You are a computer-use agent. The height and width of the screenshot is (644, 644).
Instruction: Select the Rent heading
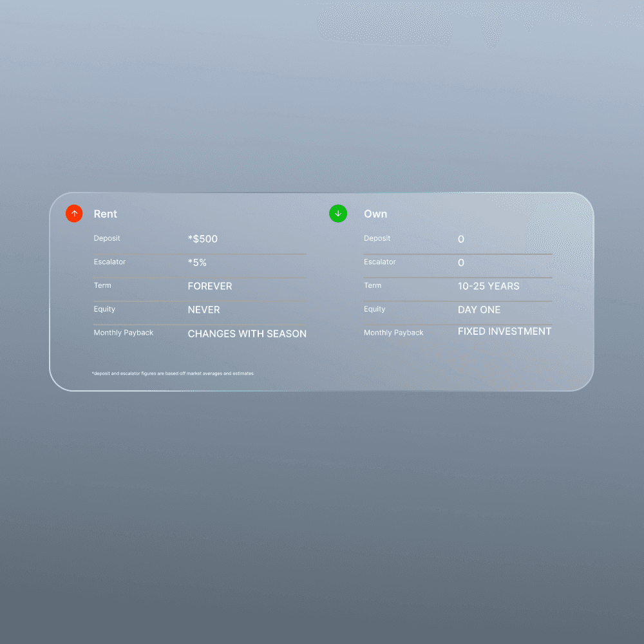[x=105, y=214]
